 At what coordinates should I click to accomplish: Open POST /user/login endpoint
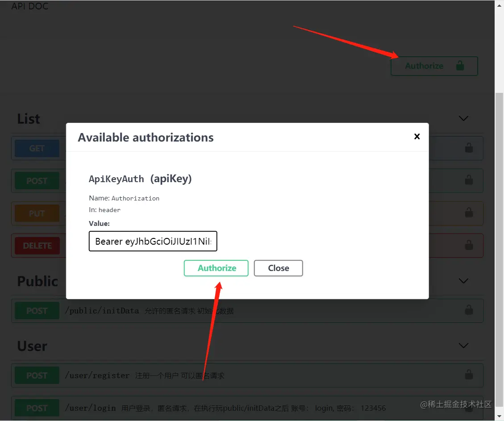pos(247,408)
